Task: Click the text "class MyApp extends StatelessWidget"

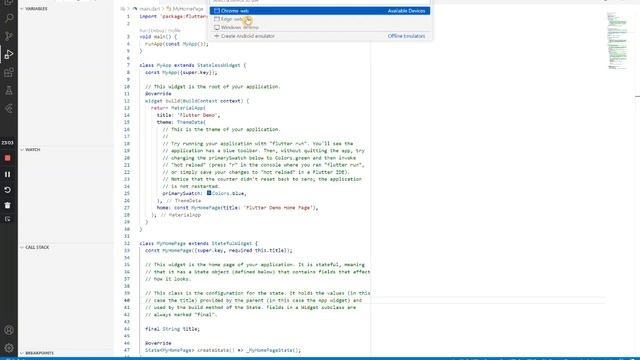Action: point(190,65)
